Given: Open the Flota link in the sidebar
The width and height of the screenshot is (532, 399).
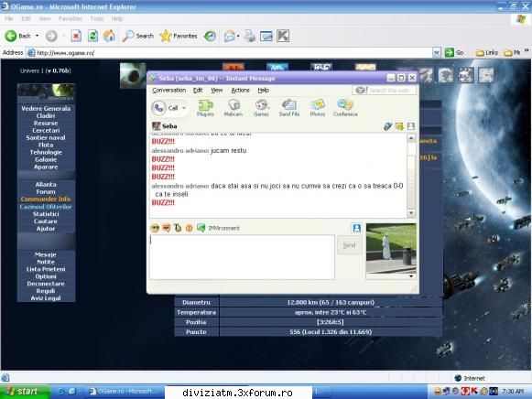Looking at the screenshot, I should tap(46, 145).
